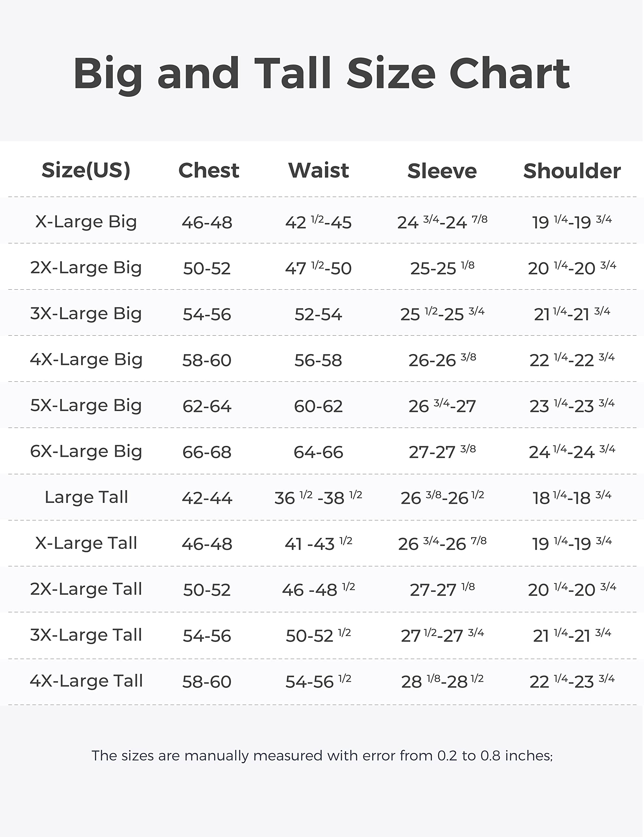644x837 pixels.
Task: Select the 5X-Large Big size label
Action: pos(86,405)
